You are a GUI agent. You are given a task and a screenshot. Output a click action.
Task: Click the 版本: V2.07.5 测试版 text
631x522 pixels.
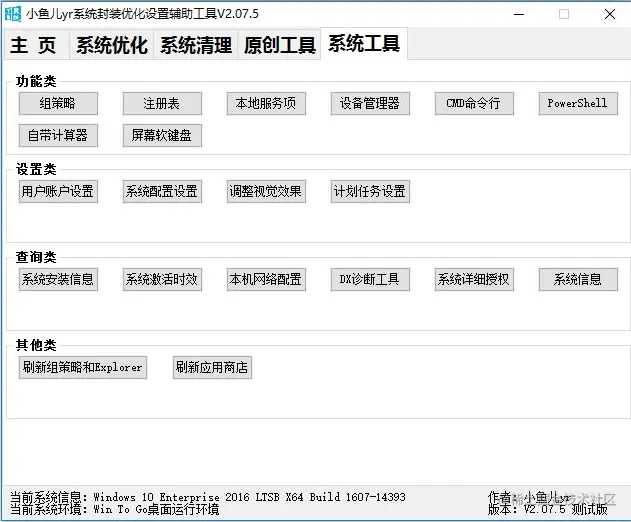(x=548, y=510)
